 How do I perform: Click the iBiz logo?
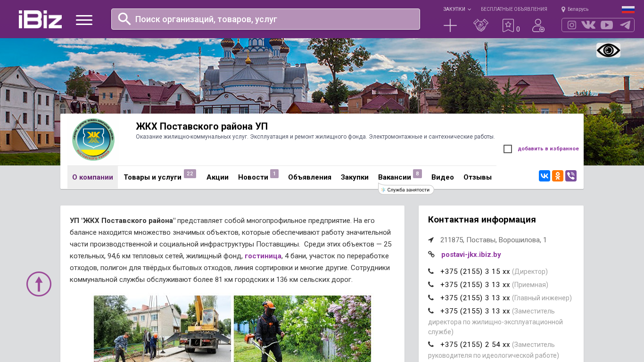[x=40, y=19]
